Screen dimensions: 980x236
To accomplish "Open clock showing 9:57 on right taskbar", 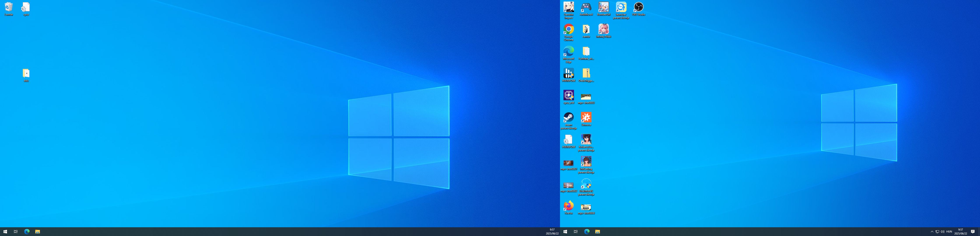I will click(x=961, y=231).
